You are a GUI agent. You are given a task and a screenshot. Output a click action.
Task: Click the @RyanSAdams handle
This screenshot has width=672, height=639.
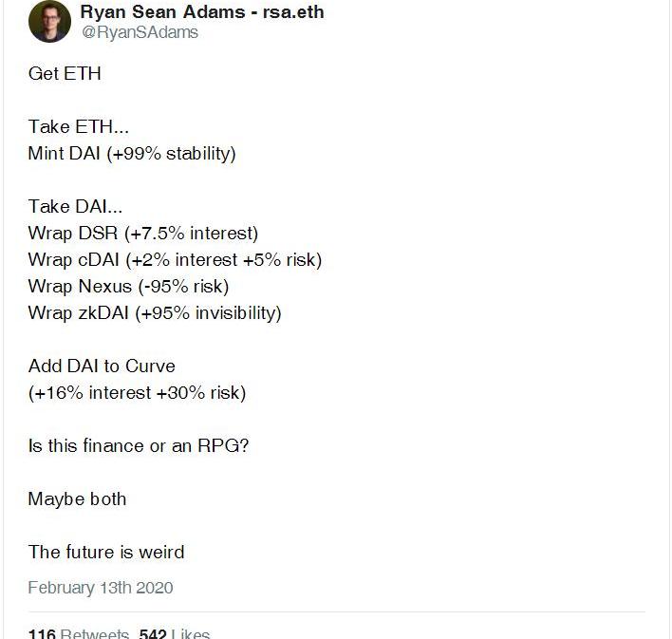pyautogui.click(x=140, y=32)
